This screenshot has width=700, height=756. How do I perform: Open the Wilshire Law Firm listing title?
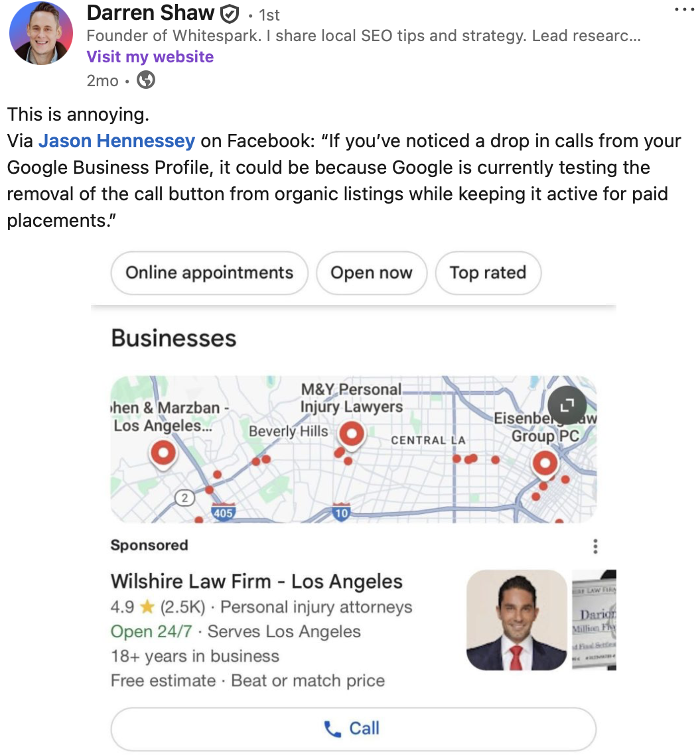[256, 582]
